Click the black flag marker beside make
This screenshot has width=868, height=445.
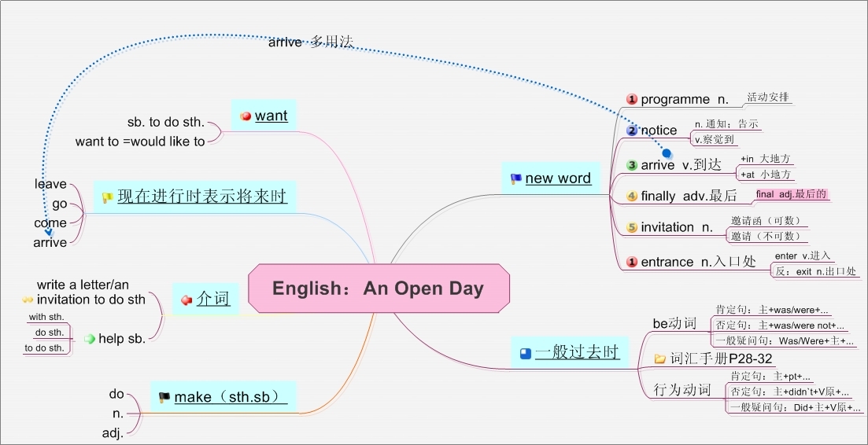[164, 397]
